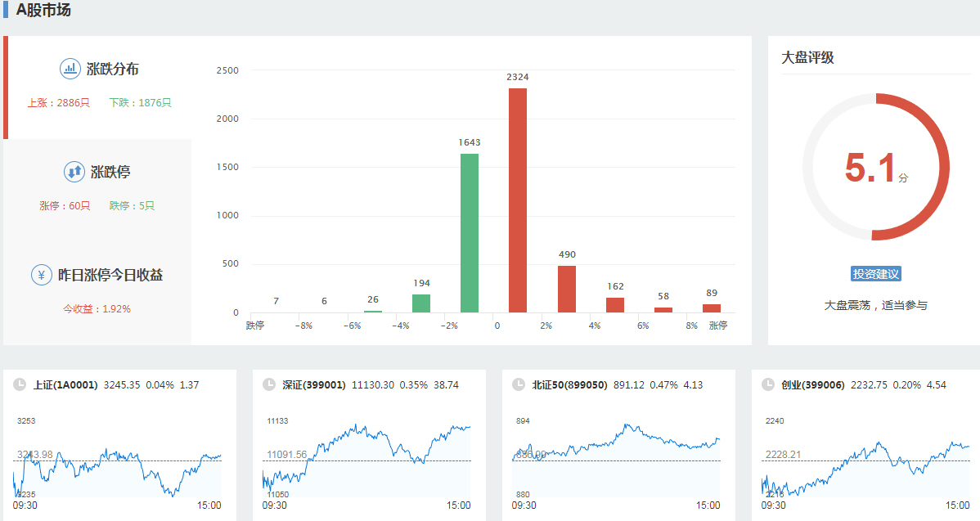Viewport: 980px width, 521px height.
Task: Click the clock icon beside 上证(1A0001)
Action: 18,384
